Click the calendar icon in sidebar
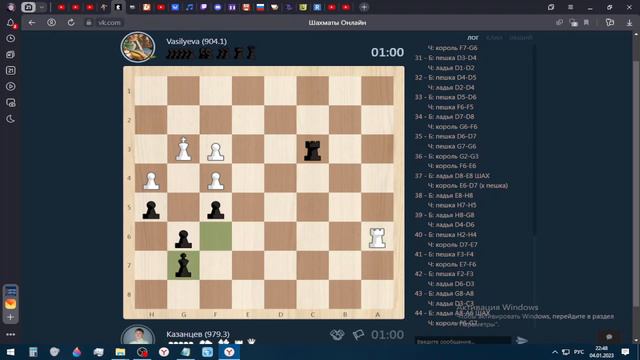640x360 pixels. [11, 71]
